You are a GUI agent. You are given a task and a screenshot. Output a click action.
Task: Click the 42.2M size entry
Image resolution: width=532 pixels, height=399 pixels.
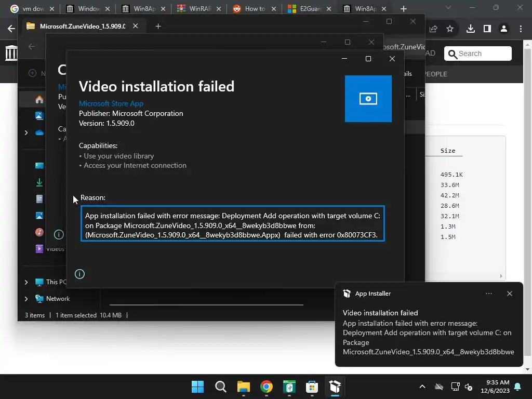tap(449, 195)
